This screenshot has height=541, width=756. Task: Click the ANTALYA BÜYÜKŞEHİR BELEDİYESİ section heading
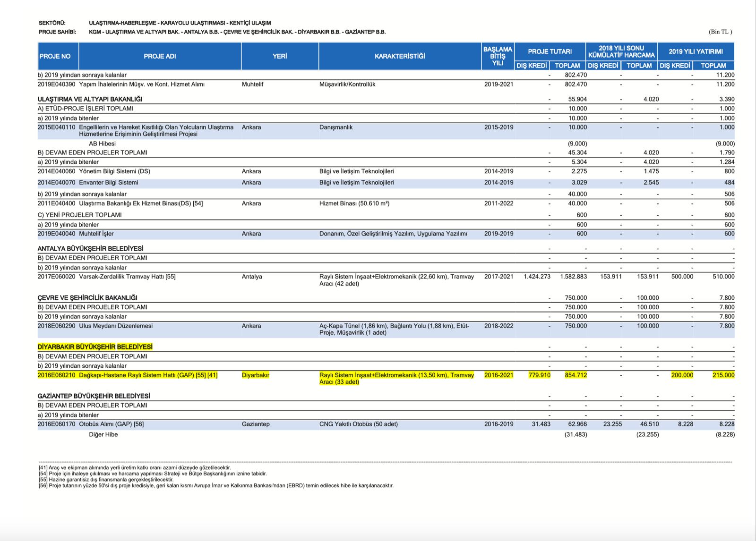pyautogui.click(x=90, y=248)
